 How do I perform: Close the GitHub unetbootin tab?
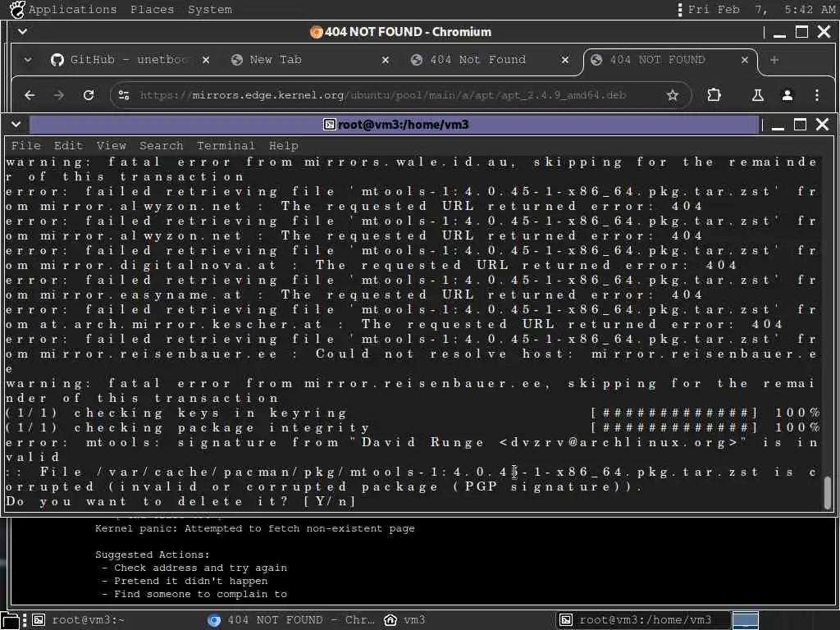click(206, 60)
